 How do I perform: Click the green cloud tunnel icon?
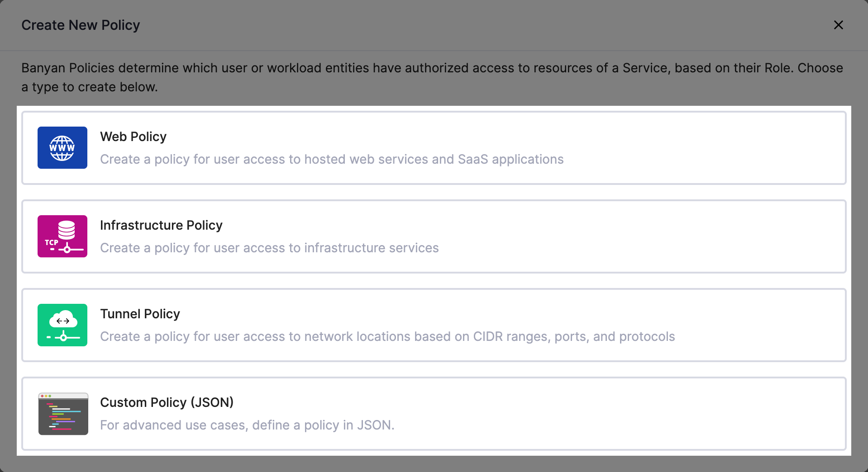(x=62, y=325)
